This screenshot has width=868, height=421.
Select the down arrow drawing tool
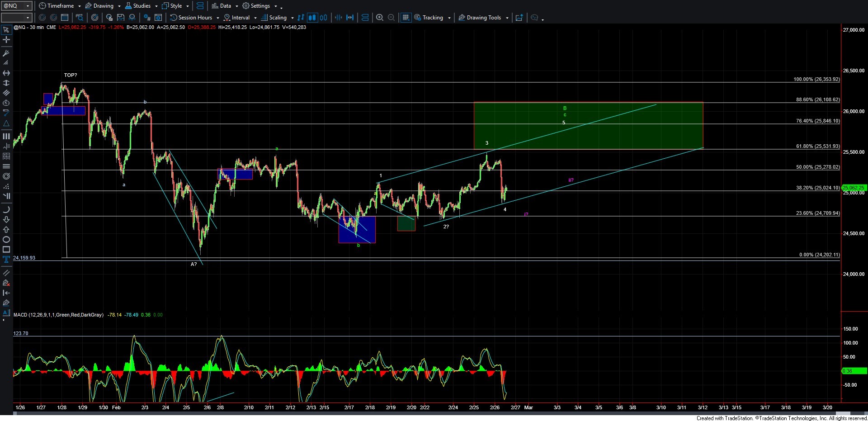[6, 220]
